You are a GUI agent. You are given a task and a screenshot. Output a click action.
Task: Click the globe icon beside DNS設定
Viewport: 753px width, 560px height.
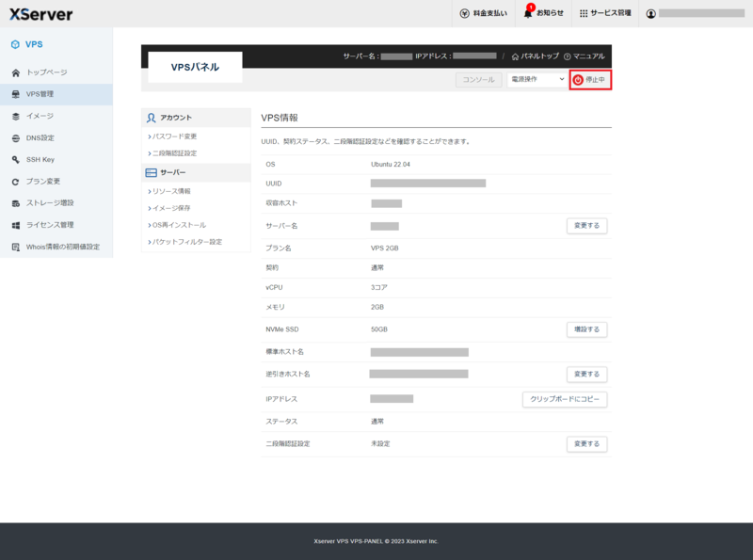tap(16, 138)
